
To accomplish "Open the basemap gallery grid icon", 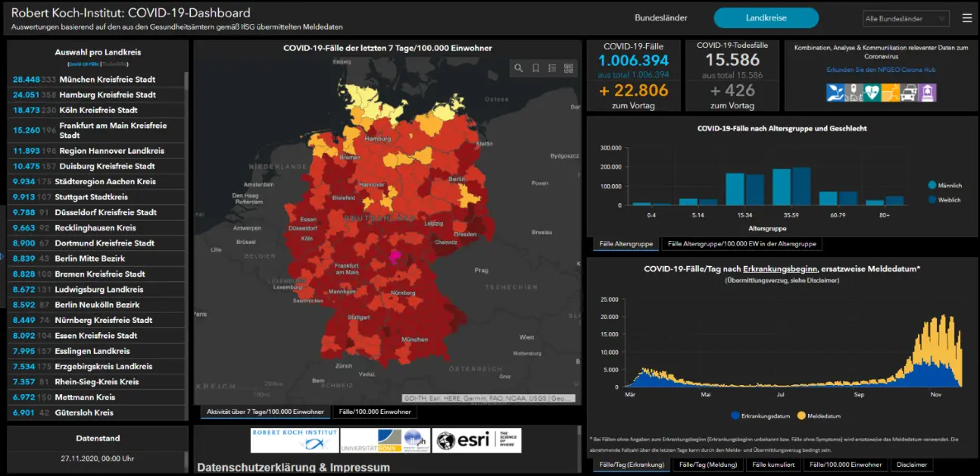I will click(569, 68).
